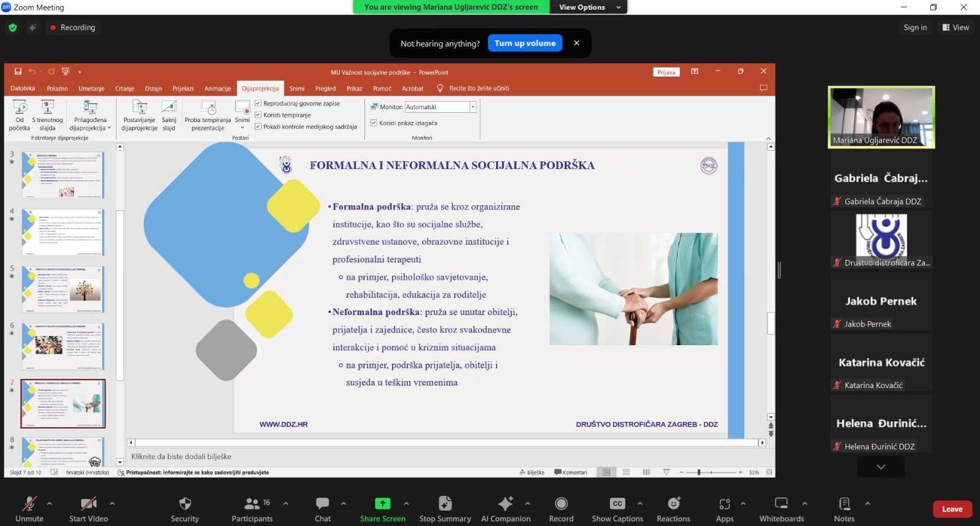Click the 'Turn up volume' button
The image size is (980, 526).
coord(525,44)
